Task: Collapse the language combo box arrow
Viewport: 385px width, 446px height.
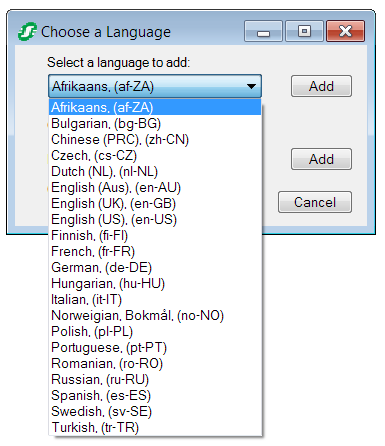Action: tap(251, 86)
